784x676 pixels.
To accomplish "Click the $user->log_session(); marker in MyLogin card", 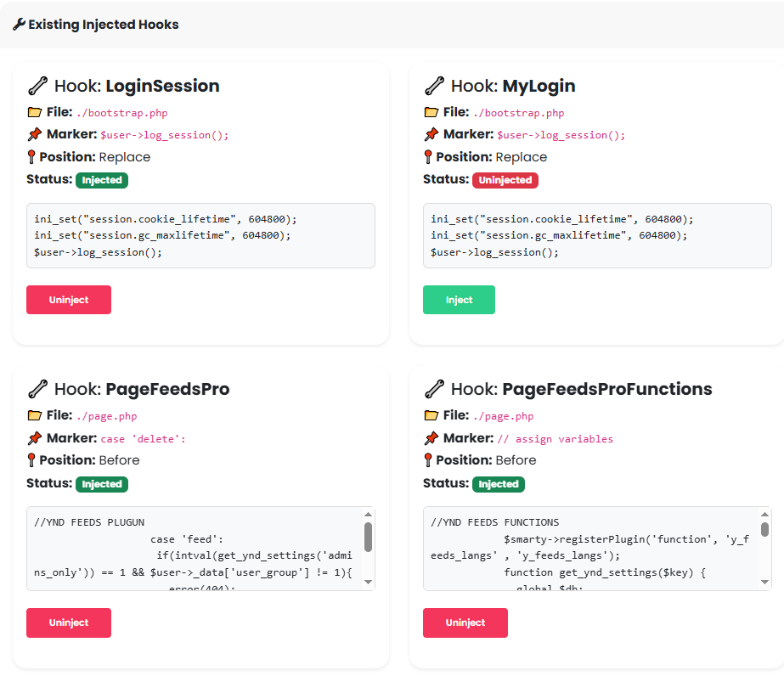I will point(561,135).
